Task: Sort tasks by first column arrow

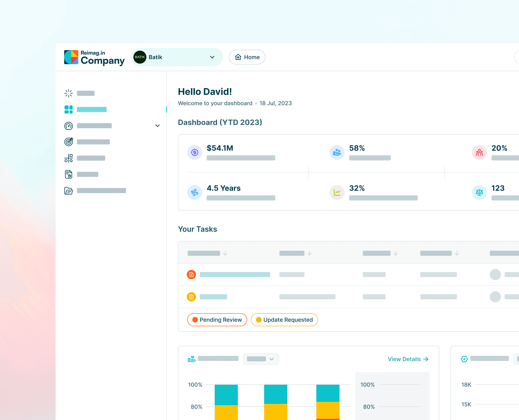Action: (225, 253)
